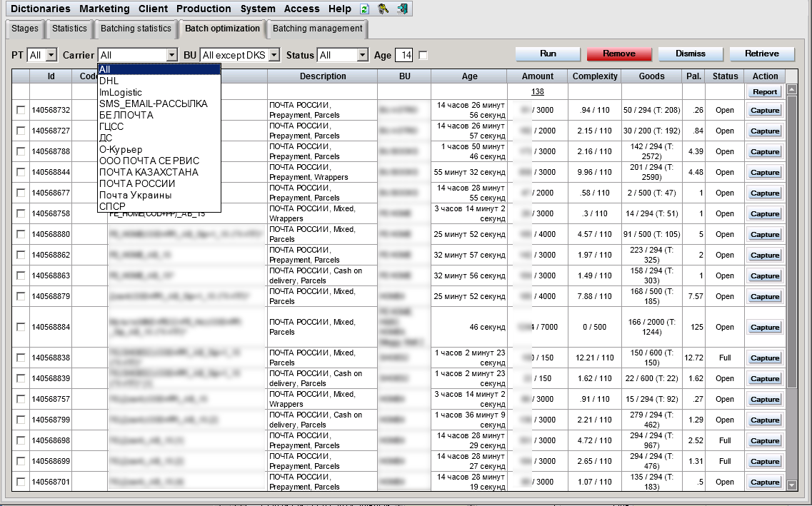Screen dimensions: 812x506
Task: Choose ImLogistic from carrier list
Action: [x=159, y=92]
